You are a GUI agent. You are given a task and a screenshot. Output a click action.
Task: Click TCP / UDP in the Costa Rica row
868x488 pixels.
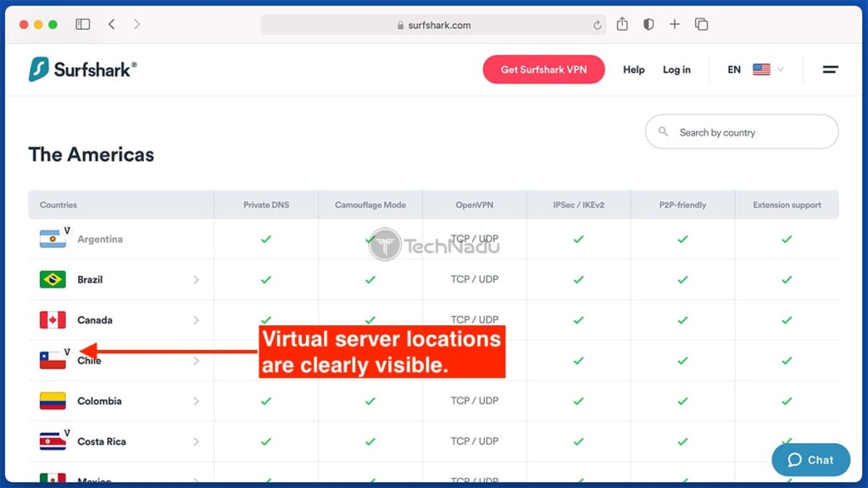[475, 441]
